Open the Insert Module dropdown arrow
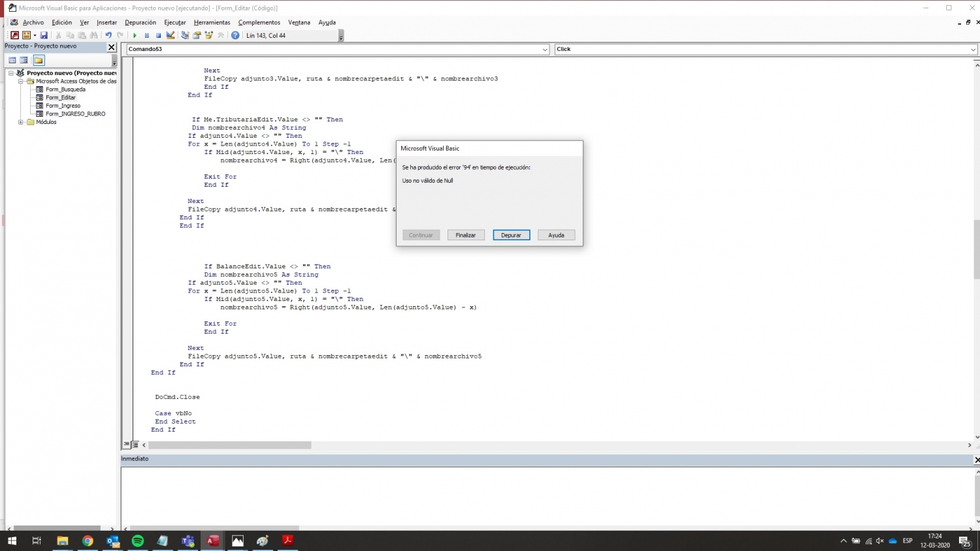Screen dimensions: 980x551 [x=35, y=35]
